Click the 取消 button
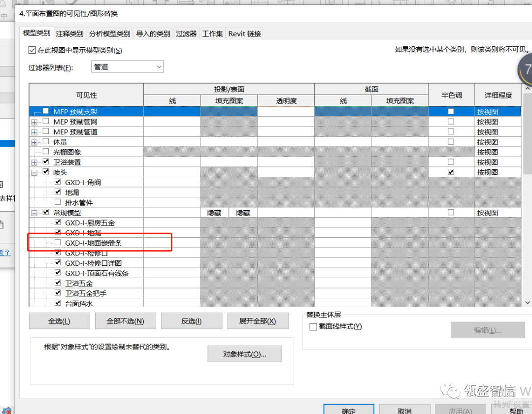Image resolution: width=532 pixels, height=414 pixels. click(405, 409)
